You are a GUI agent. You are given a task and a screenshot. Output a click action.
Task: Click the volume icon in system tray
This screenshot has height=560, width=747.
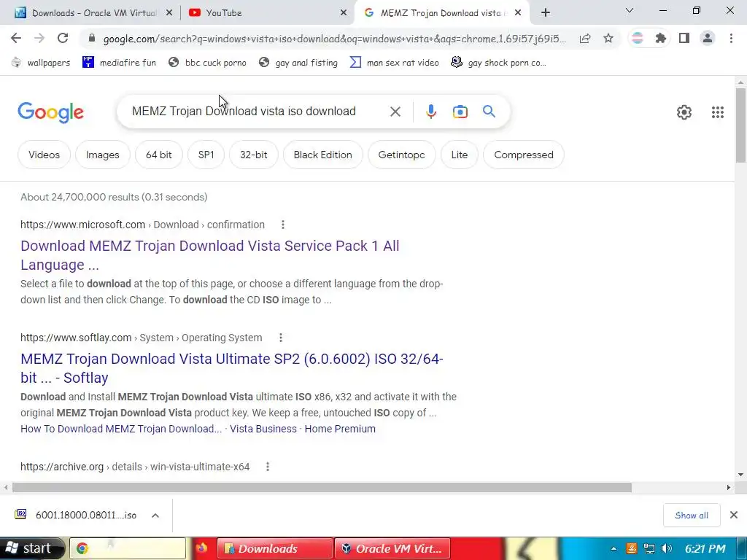point(667,548)
